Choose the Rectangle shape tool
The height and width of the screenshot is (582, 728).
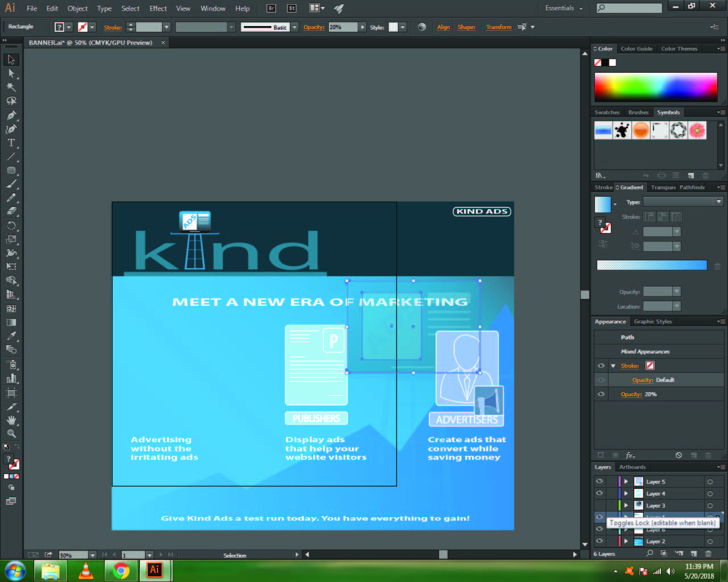11,171
